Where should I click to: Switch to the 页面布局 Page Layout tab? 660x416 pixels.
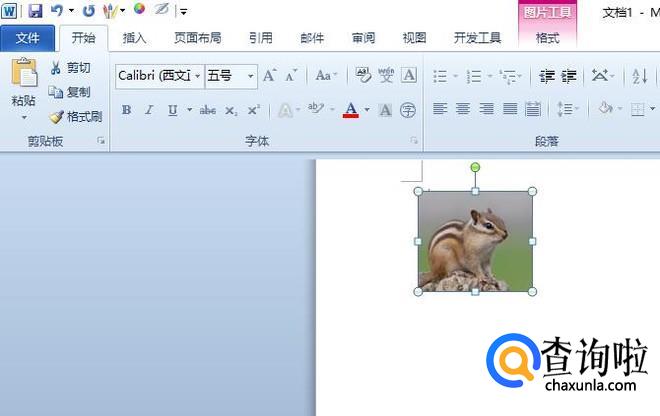tap(198, 38)
